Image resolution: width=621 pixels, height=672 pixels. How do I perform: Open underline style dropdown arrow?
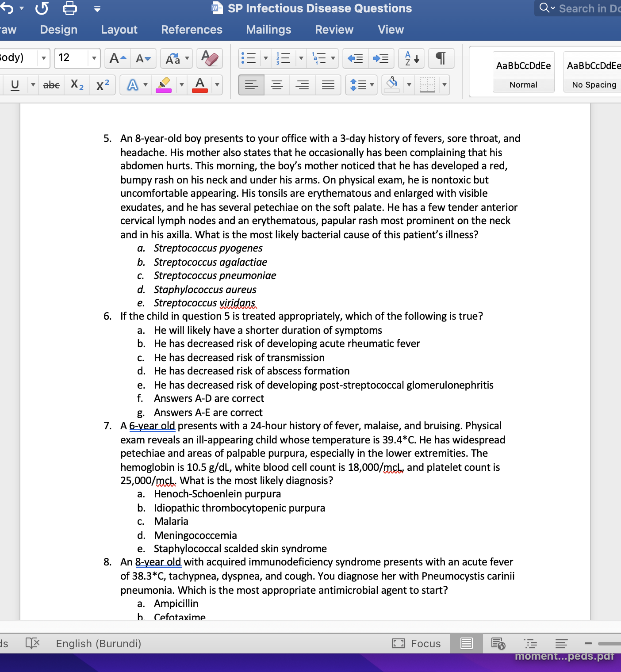pos(33,85)
